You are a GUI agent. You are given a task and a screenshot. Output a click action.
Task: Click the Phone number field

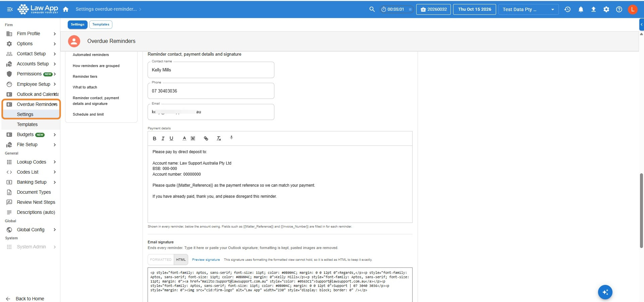tap(211, 91)
